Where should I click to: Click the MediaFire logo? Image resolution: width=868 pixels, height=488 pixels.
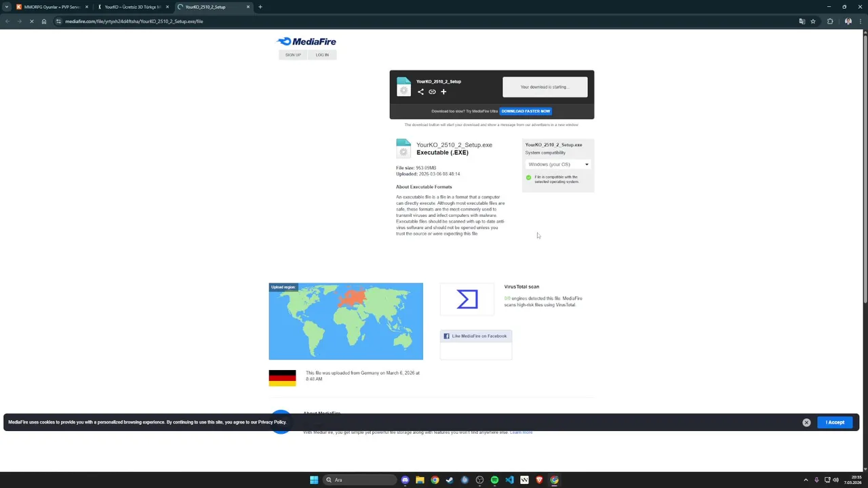click(307, 41)
